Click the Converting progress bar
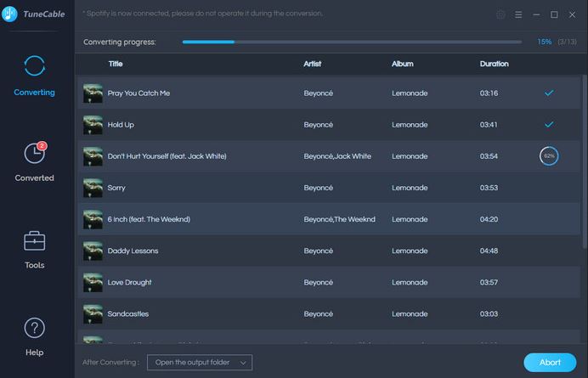This screenshot has width=588, height=378. [x=352, y=42]
